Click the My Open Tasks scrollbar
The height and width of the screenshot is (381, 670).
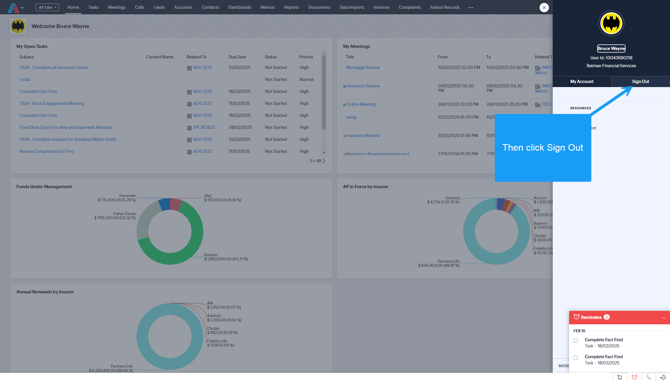coord(323,91)
